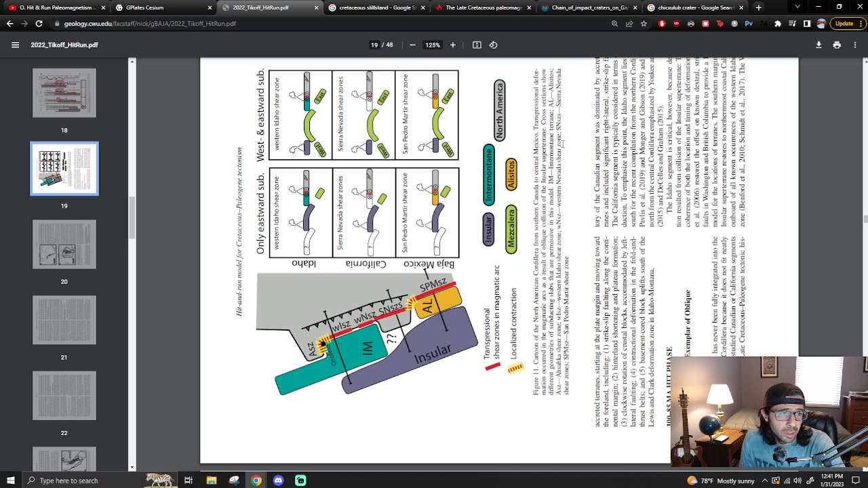Select the page 18 thumbnail
Image resolution: width=868 pixels, height=488 pixels.
64,93
